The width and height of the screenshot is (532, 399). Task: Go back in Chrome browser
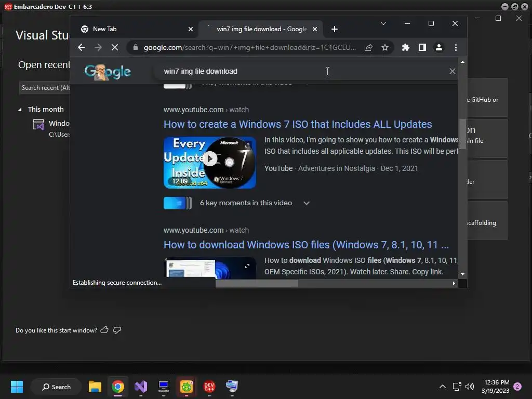click(x=82, y=47)
